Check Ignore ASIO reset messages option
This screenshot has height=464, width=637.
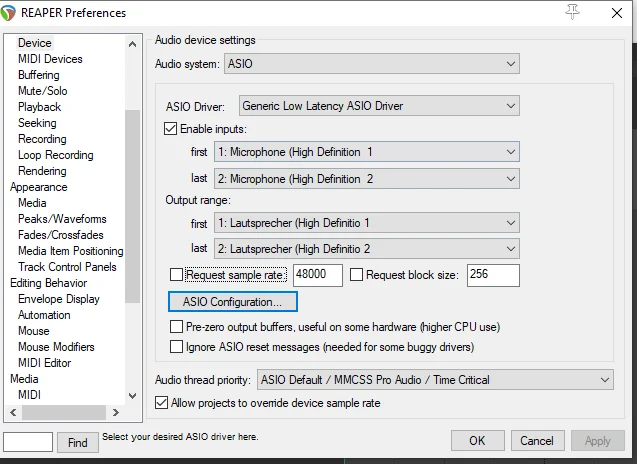click(177, 347)
